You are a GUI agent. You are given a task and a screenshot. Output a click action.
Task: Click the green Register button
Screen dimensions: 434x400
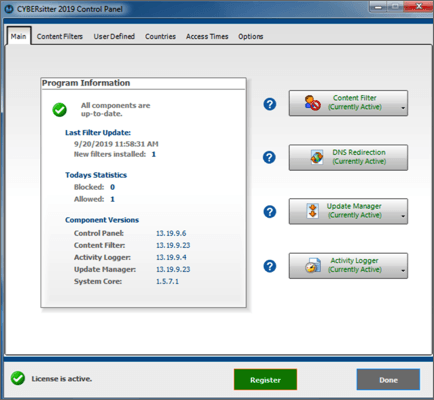pos(265,379)
